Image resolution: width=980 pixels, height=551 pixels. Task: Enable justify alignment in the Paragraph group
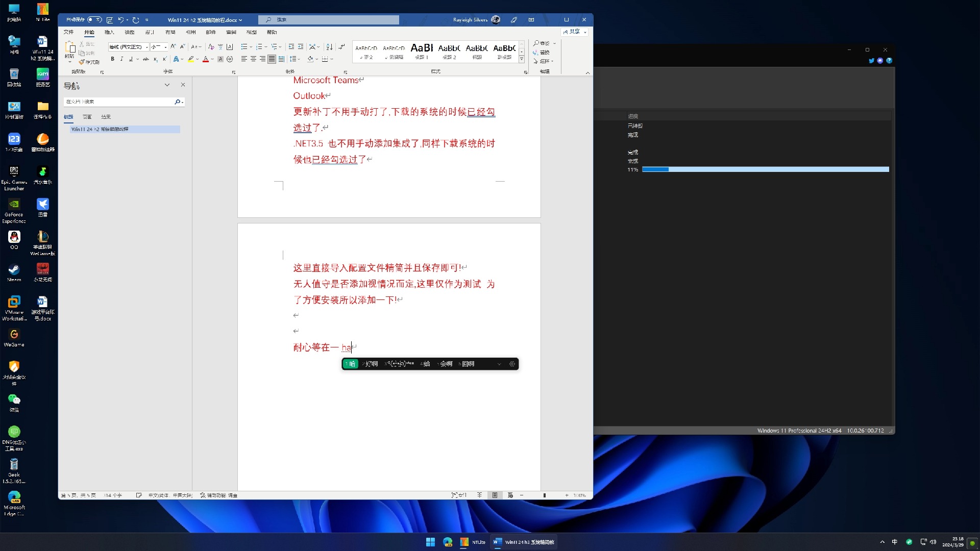tap(271, 59)
